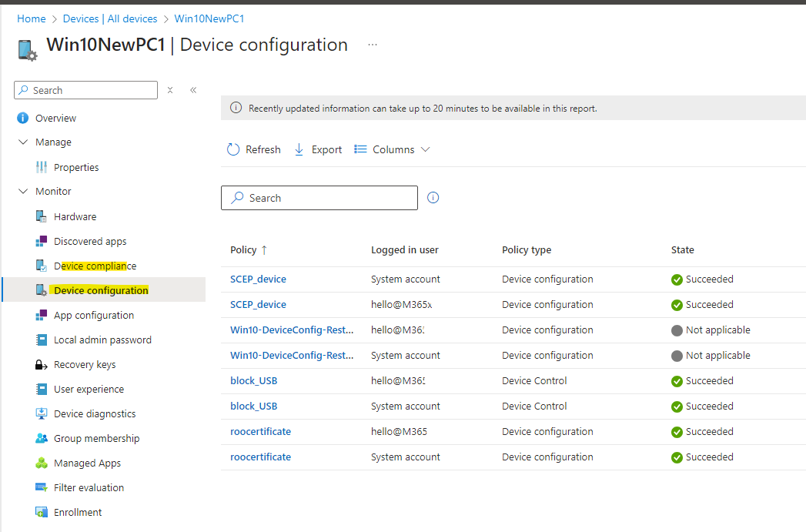Click the Policy column sort arrow

264,250
